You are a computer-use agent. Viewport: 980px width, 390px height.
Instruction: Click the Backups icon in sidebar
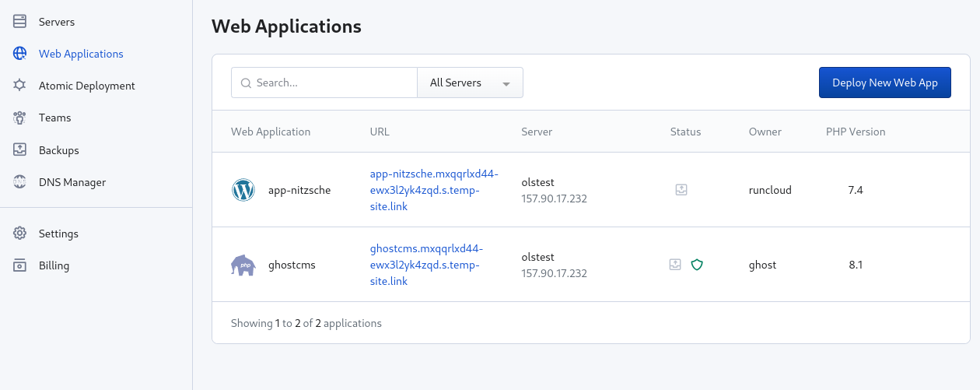[x=20, y=150]
